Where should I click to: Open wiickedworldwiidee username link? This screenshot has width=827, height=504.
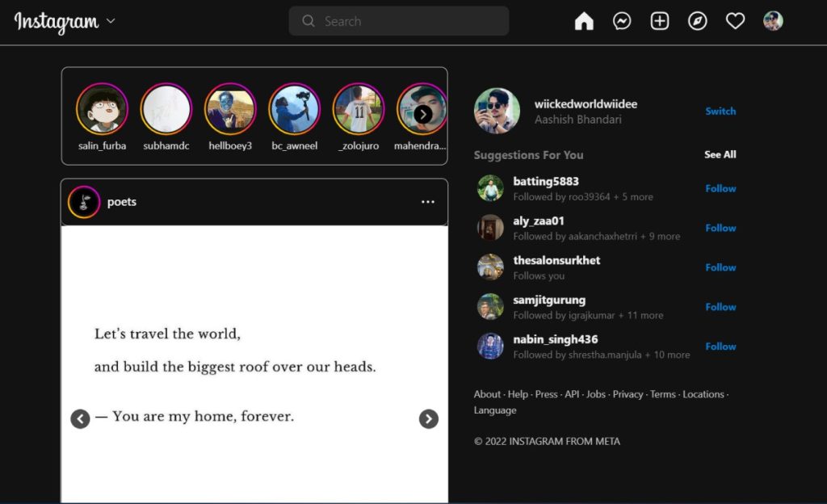click(x=586, y=104)
